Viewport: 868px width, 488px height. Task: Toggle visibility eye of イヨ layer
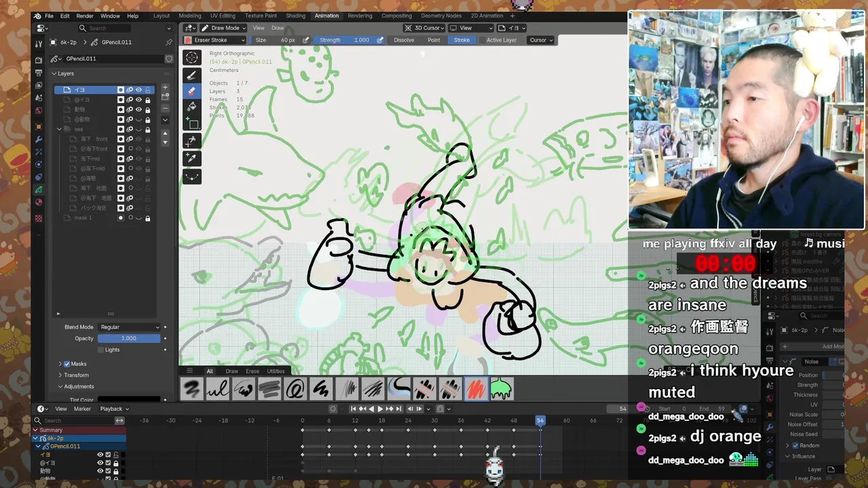pos(138,89)
